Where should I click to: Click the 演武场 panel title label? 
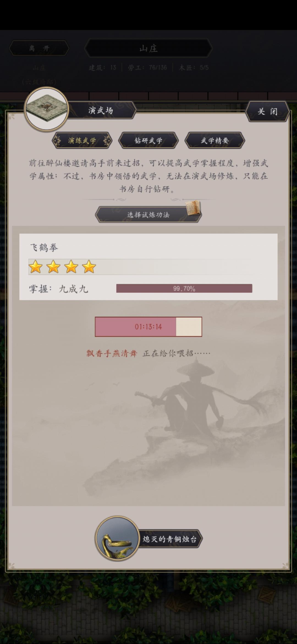click(x=101, y=110)
